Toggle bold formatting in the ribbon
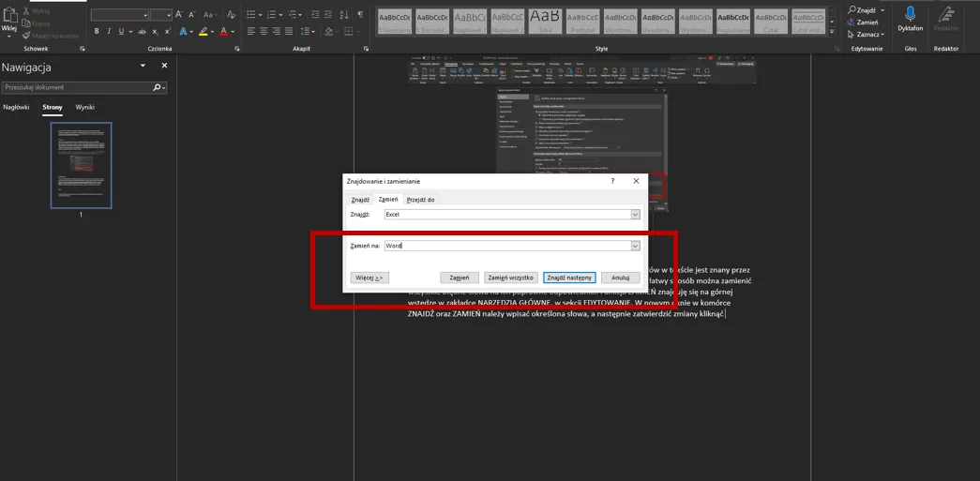Image resolution: width=980 pixels, height=481 pixels. click(96, 31)
